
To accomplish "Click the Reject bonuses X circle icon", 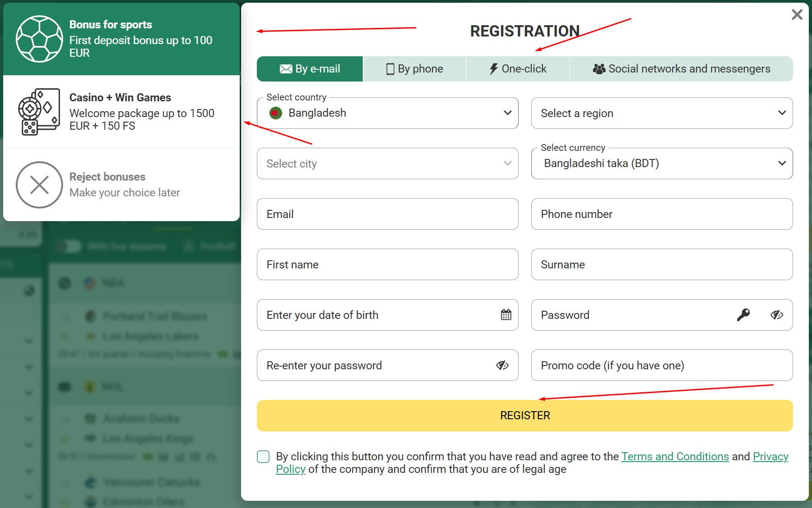I will point(39,185).
